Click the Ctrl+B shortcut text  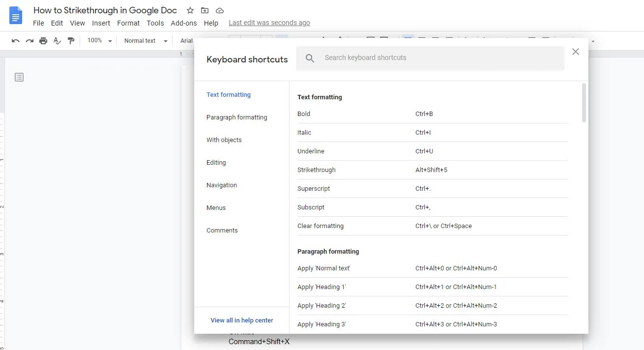[x=424, y=114]
